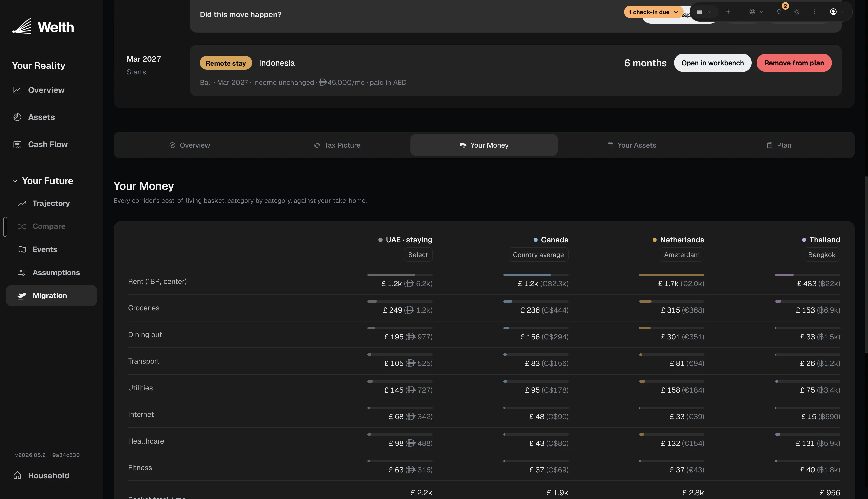The image size is (868, 499).
Task: Click the add plus icon
Action: pyautogui.click(x=728, y=12)
